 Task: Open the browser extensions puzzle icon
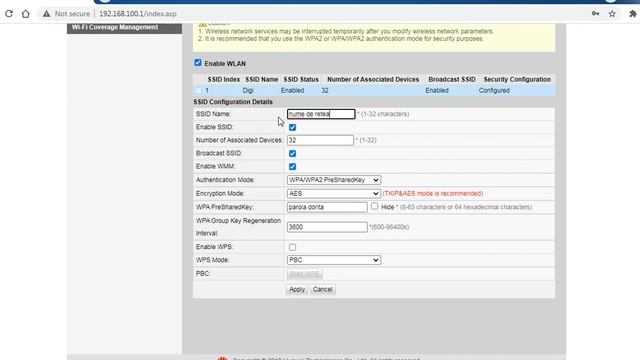point(632,13)
